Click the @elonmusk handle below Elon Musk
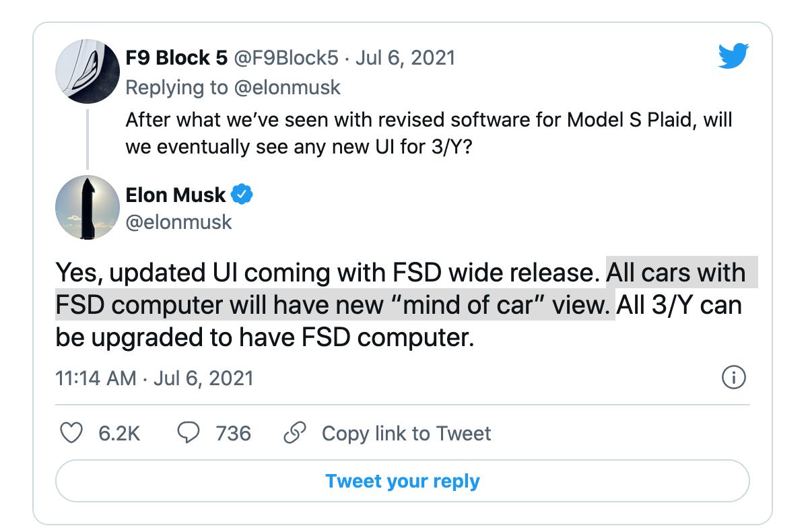 point(178,222)
